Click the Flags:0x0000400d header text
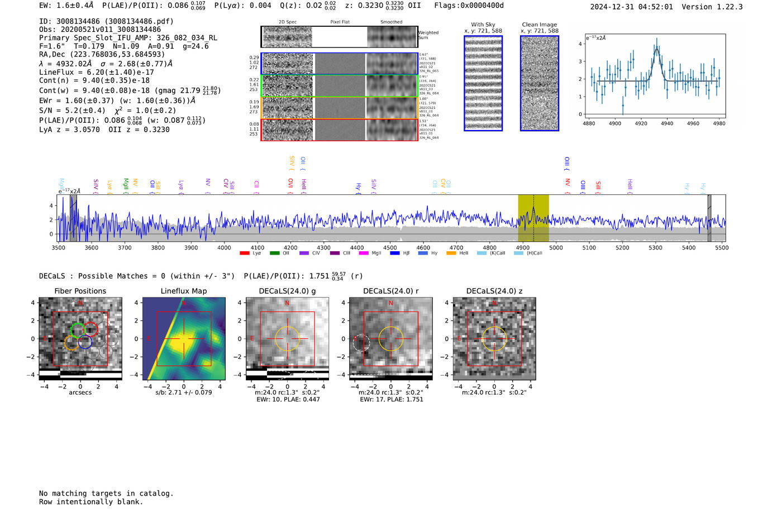The height and width of the screenshot is (532, 782). [x=469, y=6]
